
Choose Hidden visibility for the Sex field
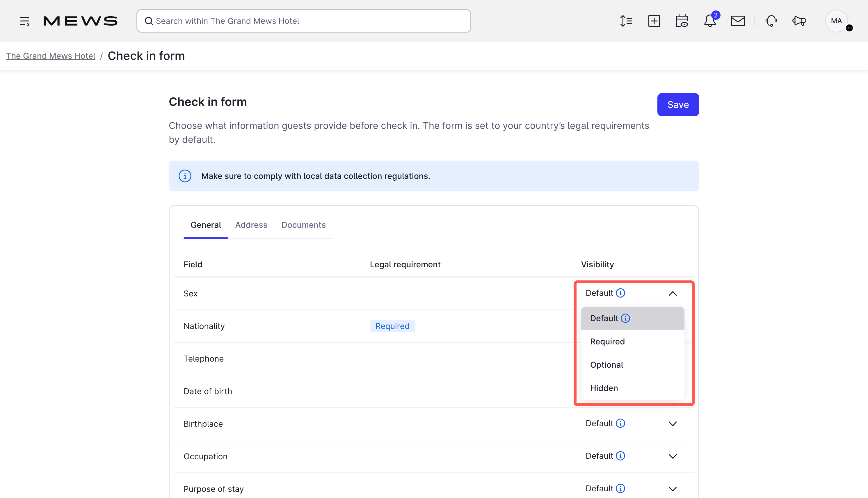[604, 388]
